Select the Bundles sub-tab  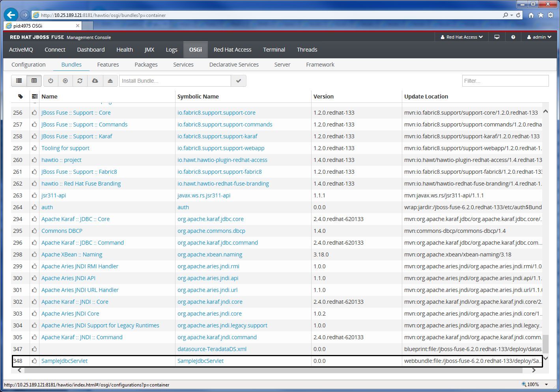(x=71, y=65)
